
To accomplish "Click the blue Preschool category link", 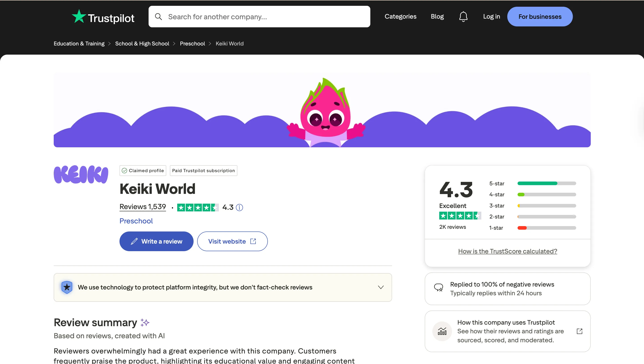I will (x=136, y=221).
